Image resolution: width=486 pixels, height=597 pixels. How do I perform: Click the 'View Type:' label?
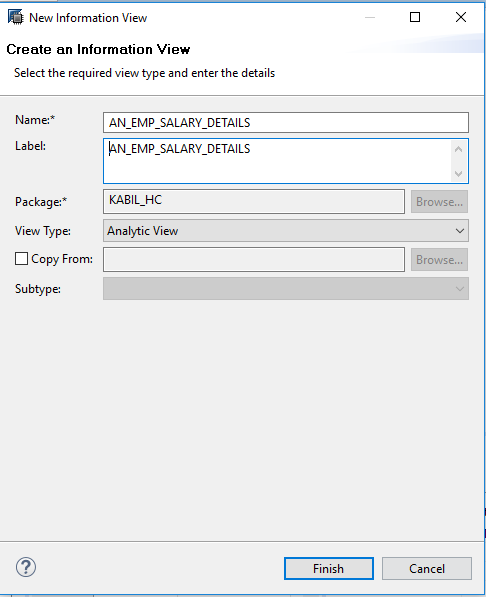(43, 231)
